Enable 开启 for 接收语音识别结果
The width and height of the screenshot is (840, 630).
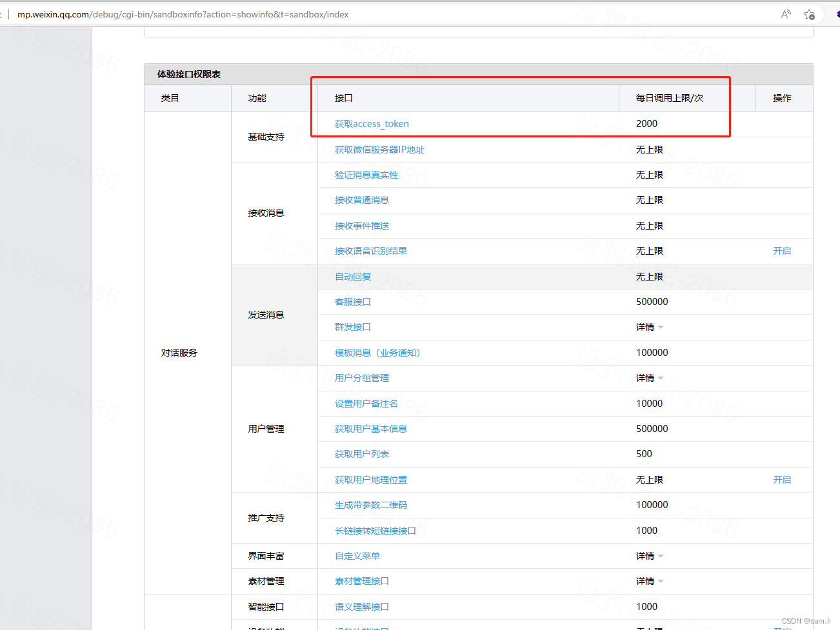(782, 251)
